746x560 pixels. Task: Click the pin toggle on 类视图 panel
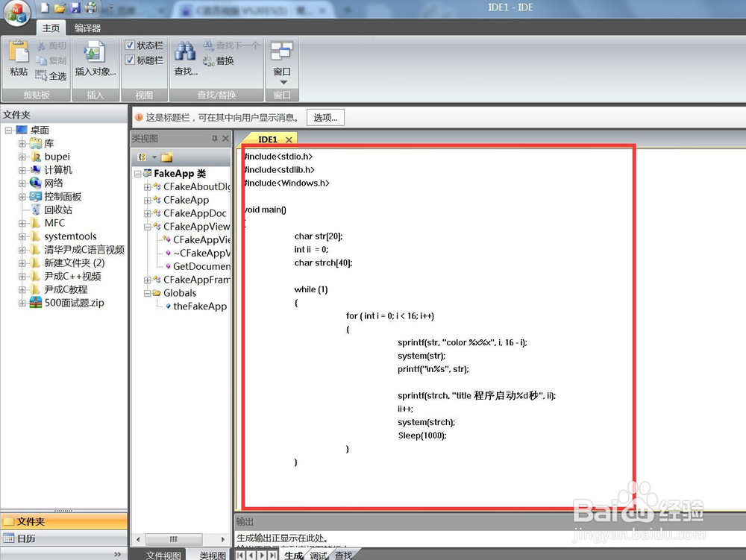(216, 138)
